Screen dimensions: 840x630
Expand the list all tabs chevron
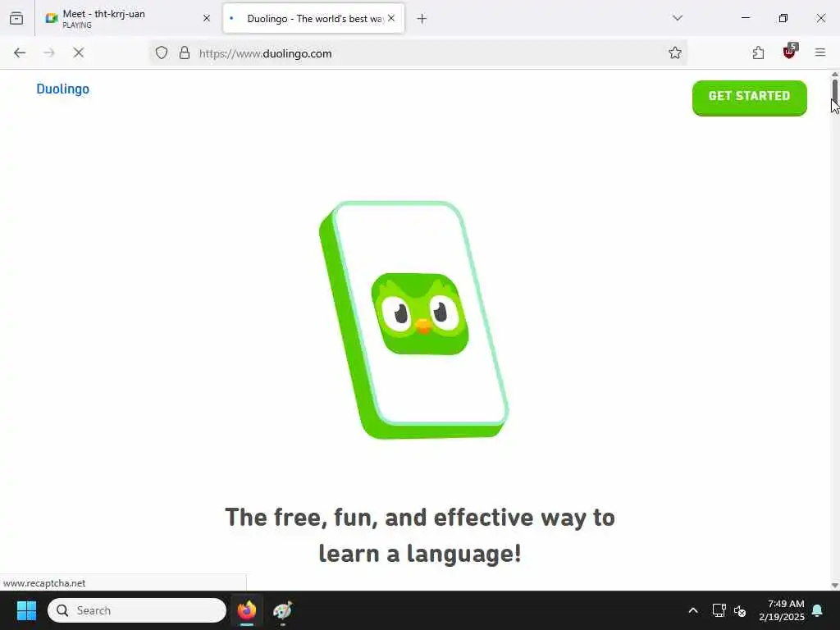coord(677,18)
